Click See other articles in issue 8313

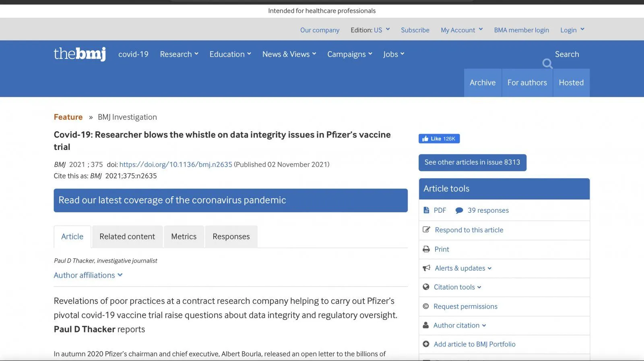[x=472, y=162]
